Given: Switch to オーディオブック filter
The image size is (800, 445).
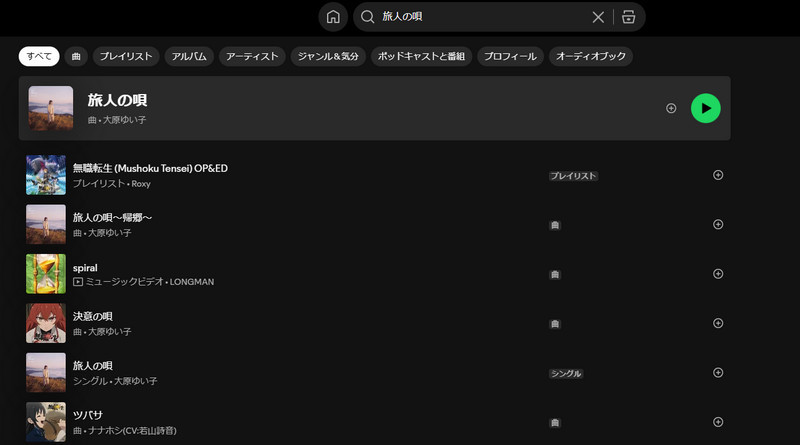Looking at the screenshot, I should click(x=591, y=56).
